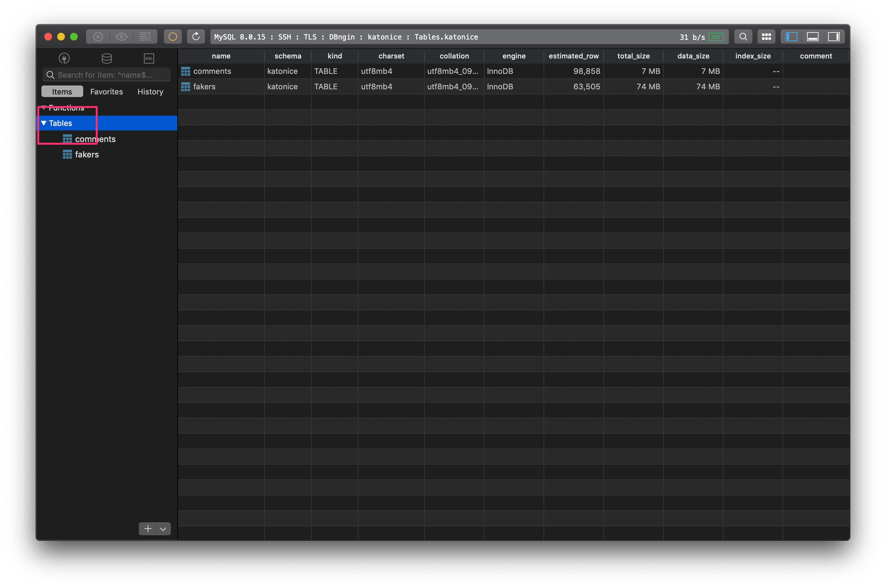Click the log export icon in toolbar
This screenshot has width=886, height=588.
click(146, 36)
